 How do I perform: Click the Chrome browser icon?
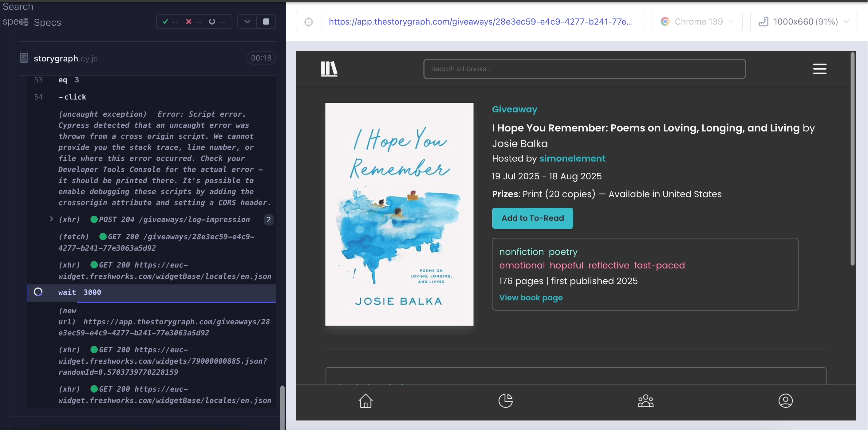(x=665, y=22)
